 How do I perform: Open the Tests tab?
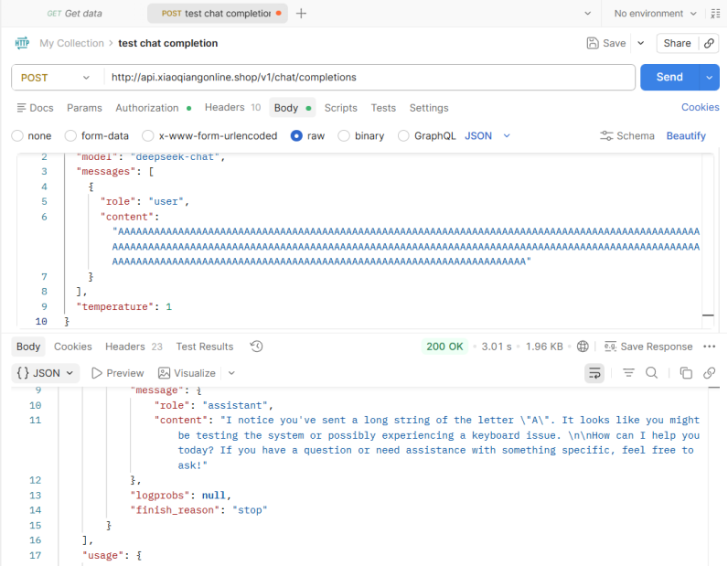click(383, 108)
